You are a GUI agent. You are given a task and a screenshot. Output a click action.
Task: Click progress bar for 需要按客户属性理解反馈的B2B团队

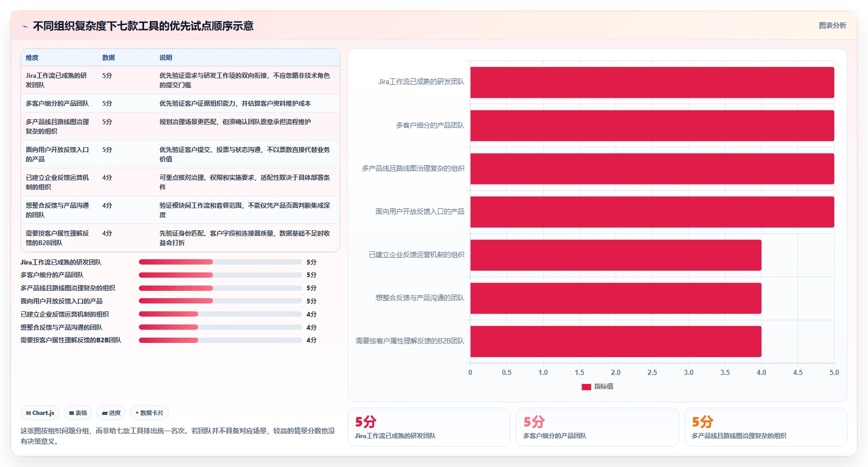[x=220, y=340]
